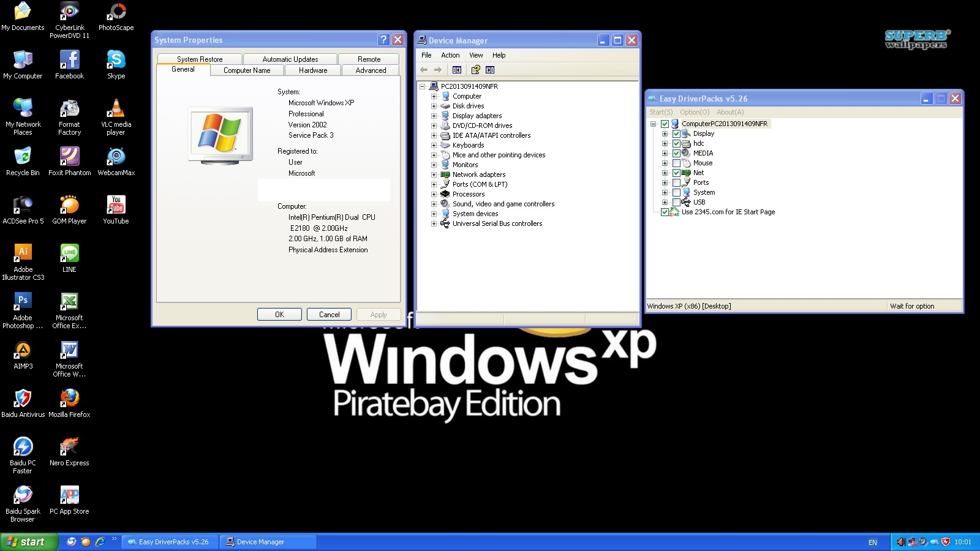This screenshot has height=551, width=980.
Task: Select the VLC media player desktop icon
Action: tap(116, 117)
